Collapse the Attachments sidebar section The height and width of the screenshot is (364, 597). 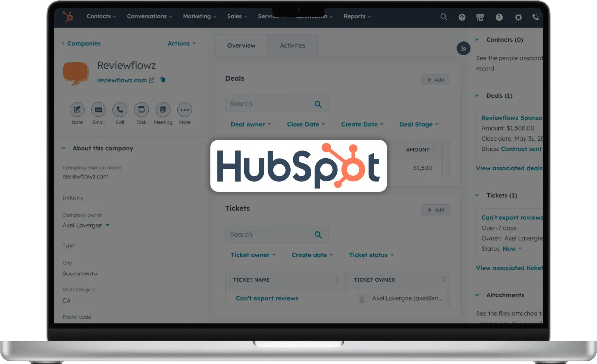pyautogui.click(x=477, y=295)
